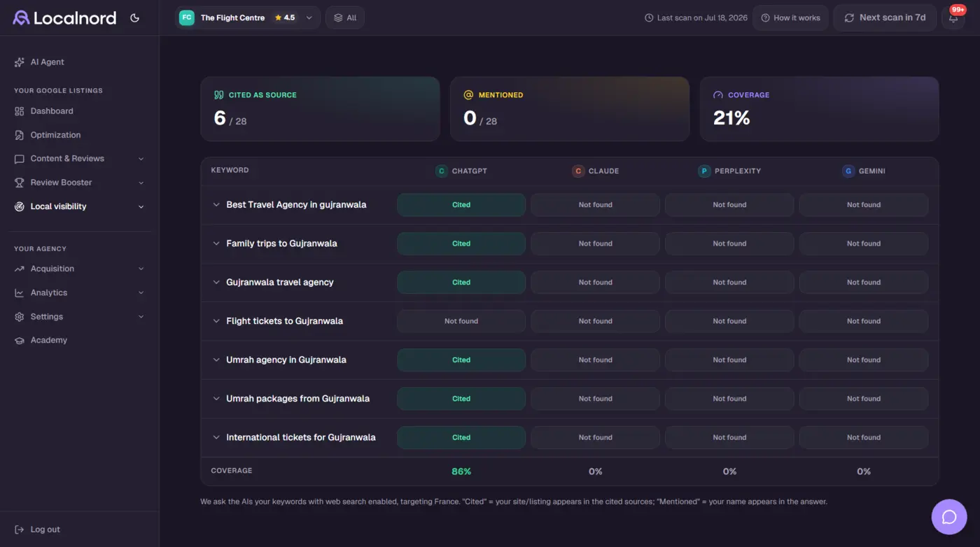The height and width of the screenshot is (547, 980).
Task: Click Claude Not found for Gujranwala travel agency
Action: click(595, 283)
